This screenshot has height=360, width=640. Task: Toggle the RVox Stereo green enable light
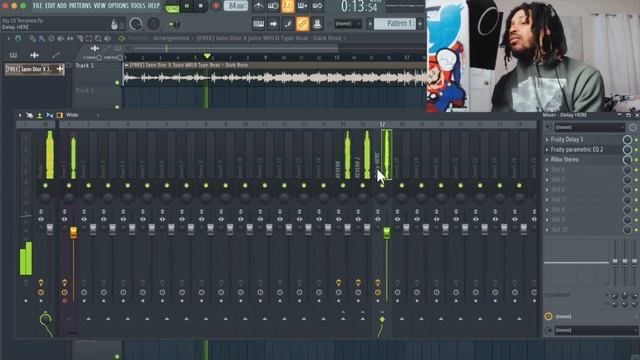[636, 160]
